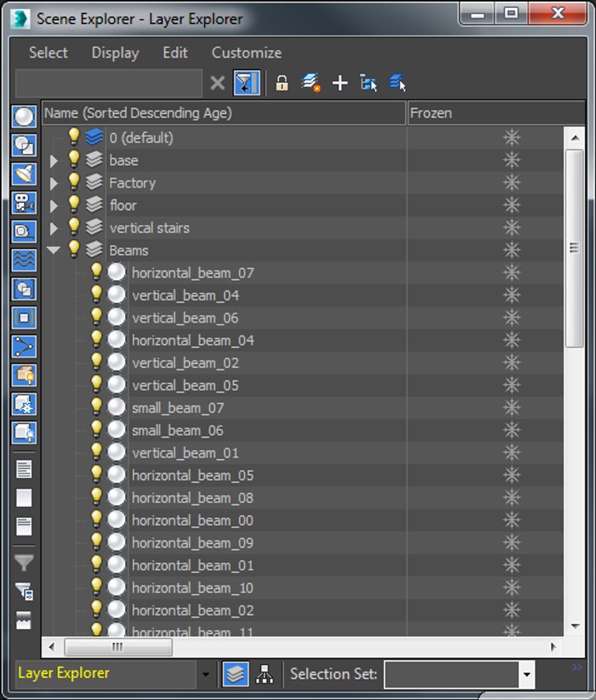Open the Select menu

click(48, 52)
